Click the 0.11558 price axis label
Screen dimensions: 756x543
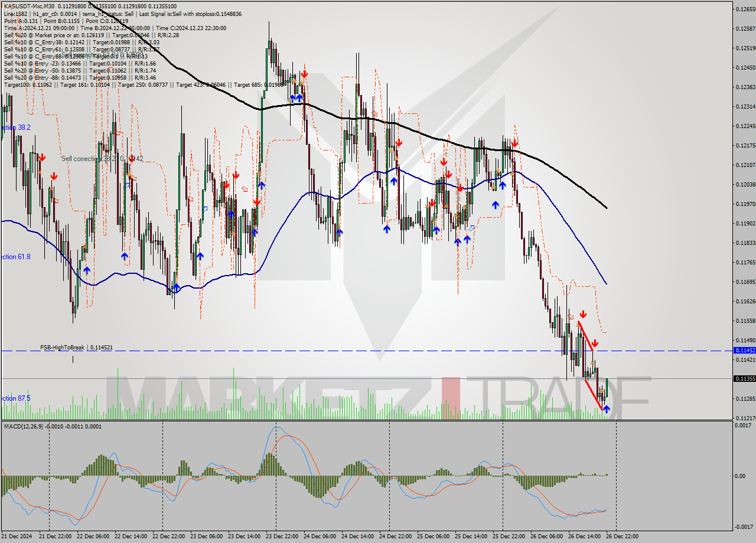745,320
